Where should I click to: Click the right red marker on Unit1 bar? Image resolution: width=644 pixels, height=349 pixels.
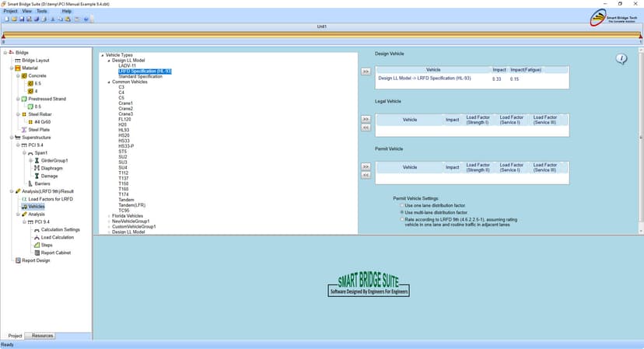pyautogui.click(x=640, y=37)
